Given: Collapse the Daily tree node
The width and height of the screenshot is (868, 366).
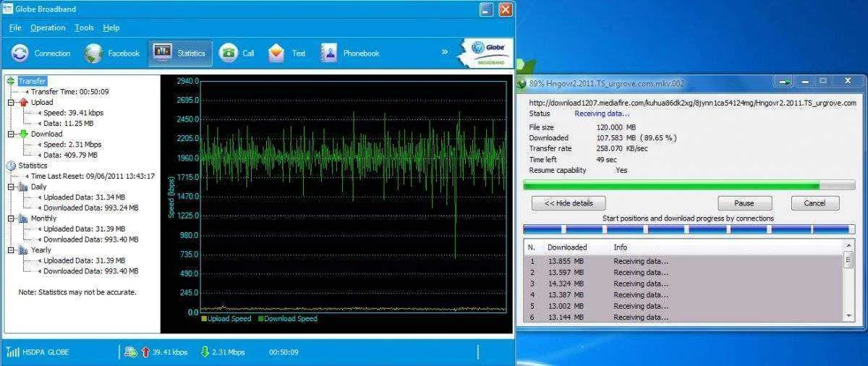Looking at the screenshot, I should coord(11,187).
